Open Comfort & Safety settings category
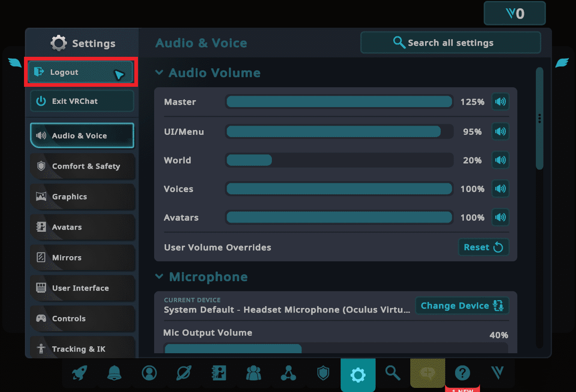The image size is (576, 392). pos(82,166)
